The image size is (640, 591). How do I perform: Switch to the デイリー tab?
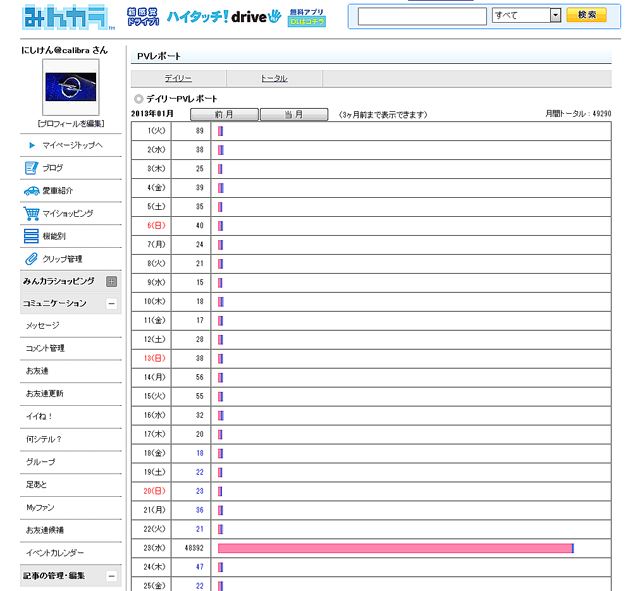point(178,78)
